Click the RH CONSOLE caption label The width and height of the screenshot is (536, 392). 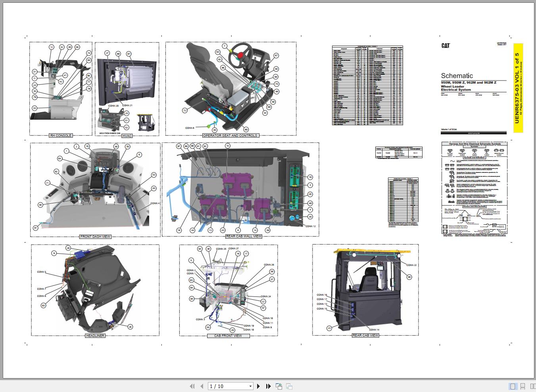pyautogui.click(x=60, y=135)
